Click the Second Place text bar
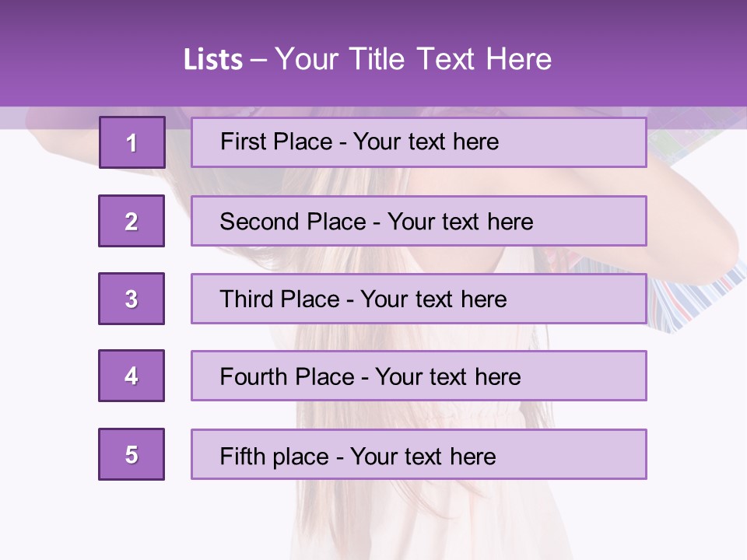Viewport: 747px width, 560px height. (x=419, y=221)
